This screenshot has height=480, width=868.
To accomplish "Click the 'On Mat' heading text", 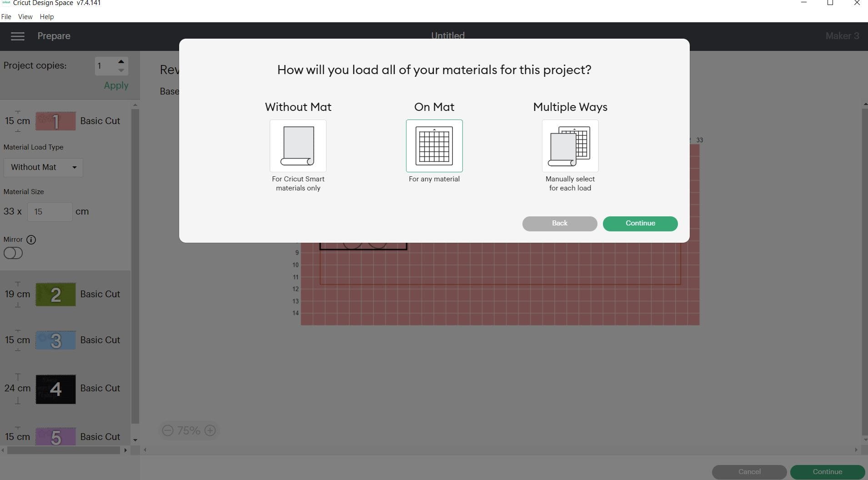I will pos(434,107).
